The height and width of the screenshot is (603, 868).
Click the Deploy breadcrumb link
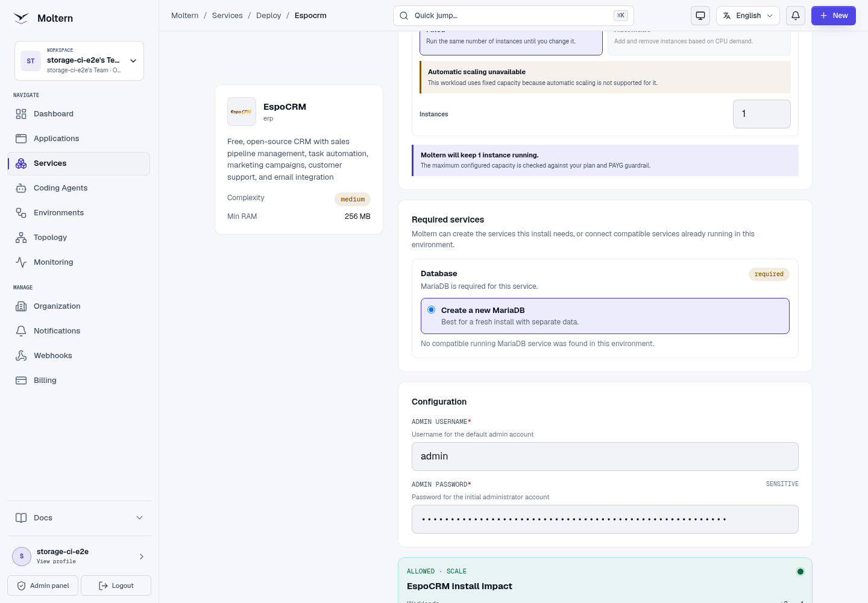tap(269, 16)
